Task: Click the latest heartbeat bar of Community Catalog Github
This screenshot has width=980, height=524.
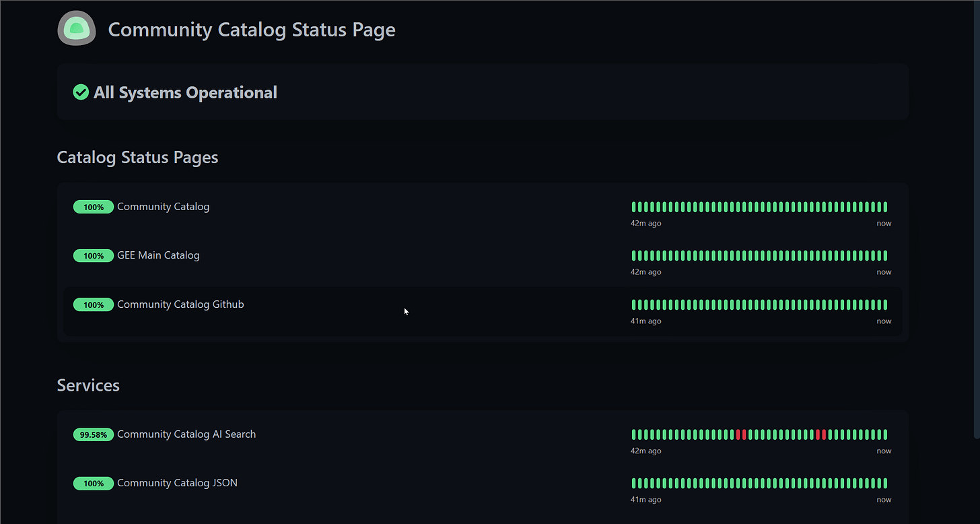Action: 885,304
